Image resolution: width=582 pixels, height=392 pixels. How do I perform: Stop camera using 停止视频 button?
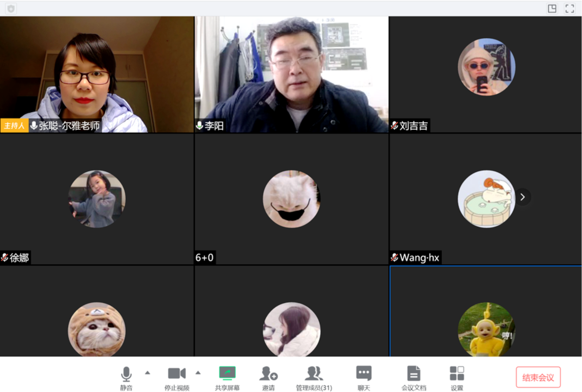click(x=177, y=378)
